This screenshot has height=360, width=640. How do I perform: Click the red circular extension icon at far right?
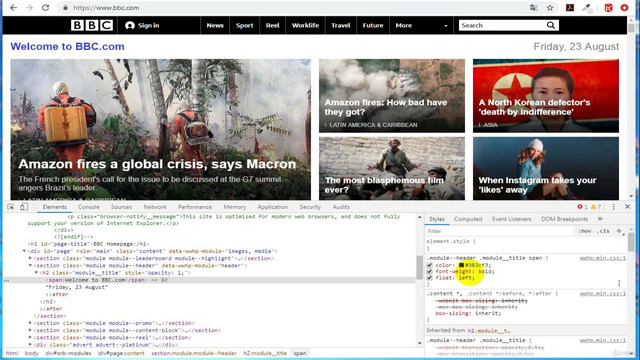tap(624, 8)
